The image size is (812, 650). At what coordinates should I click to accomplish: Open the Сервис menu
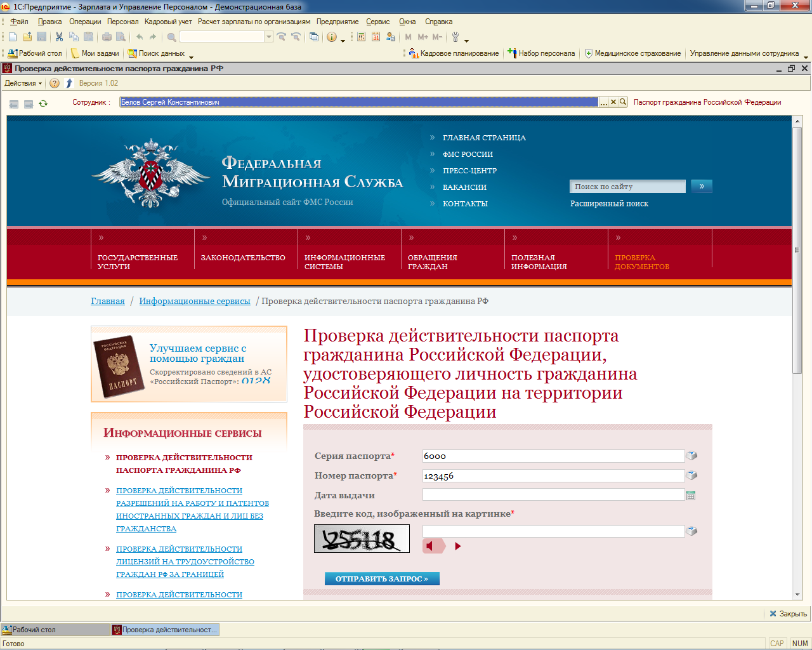pos(378,22)
